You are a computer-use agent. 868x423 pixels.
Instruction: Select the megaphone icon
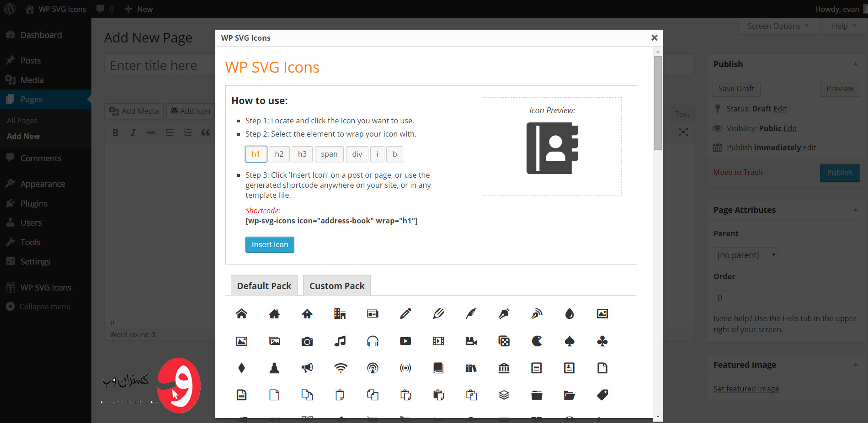click(307, 368)
